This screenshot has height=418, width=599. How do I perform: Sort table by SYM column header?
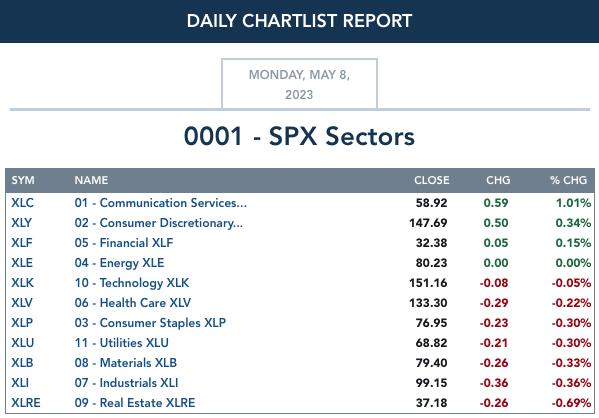click(23, 180)
